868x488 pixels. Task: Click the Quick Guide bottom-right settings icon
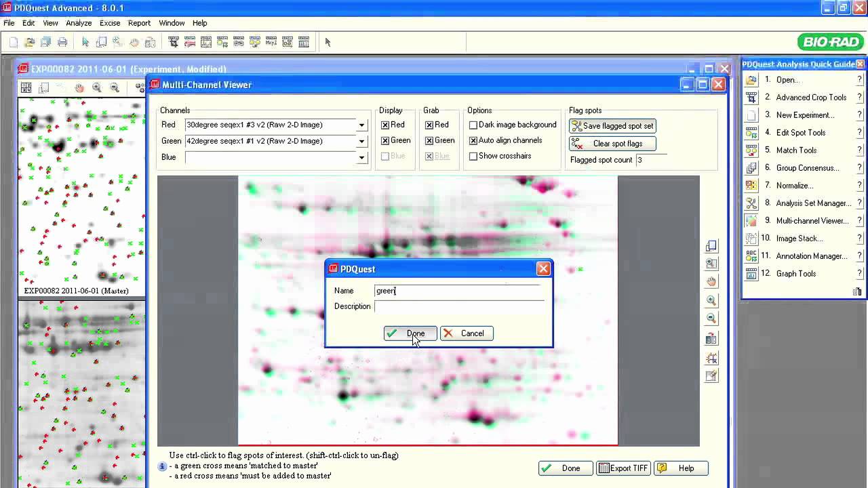pyautogui.click(x=857, y=291)
